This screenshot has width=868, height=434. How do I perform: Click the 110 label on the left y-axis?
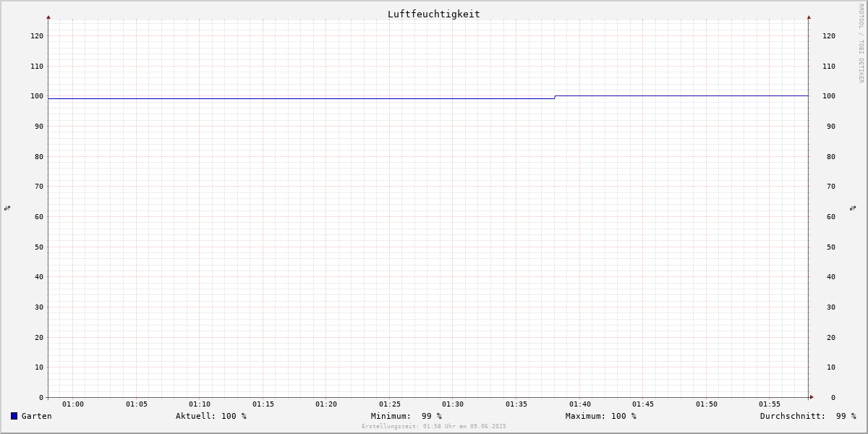37,66
